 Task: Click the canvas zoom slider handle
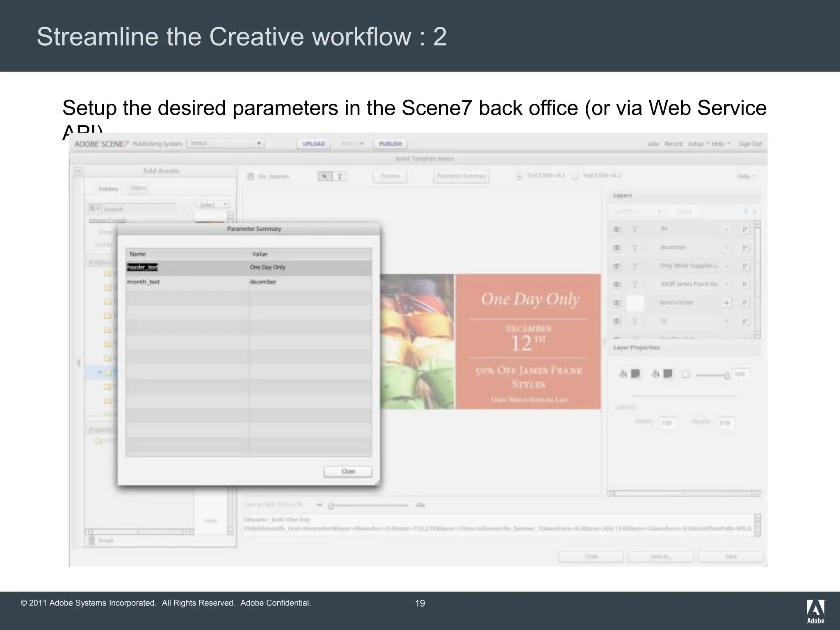pyautogui.click(x=331, y=506)
